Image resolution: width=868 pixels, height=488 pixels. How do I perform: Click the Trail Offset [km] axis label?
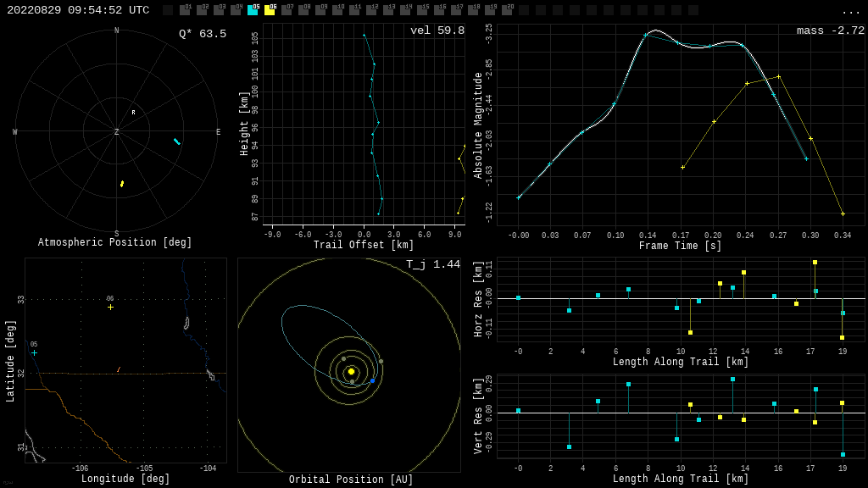(364, 245)
